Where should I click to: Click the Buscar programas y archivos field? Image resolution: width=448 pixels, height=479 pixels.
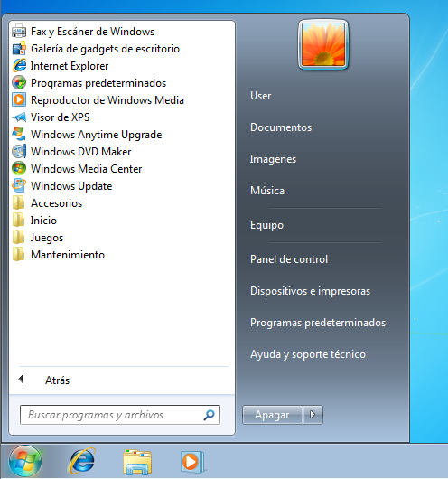click(x=120, y=415)
